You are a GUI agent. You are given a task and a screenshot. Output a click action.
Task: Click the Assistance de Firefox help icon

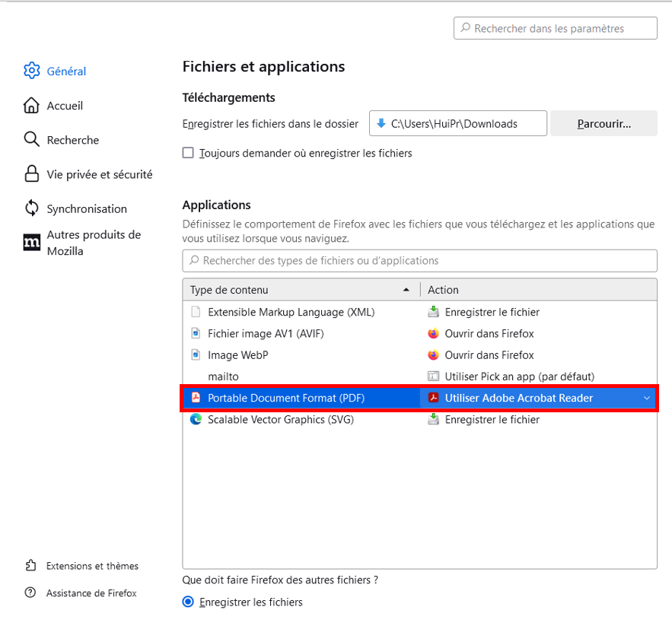pos(30,593)
